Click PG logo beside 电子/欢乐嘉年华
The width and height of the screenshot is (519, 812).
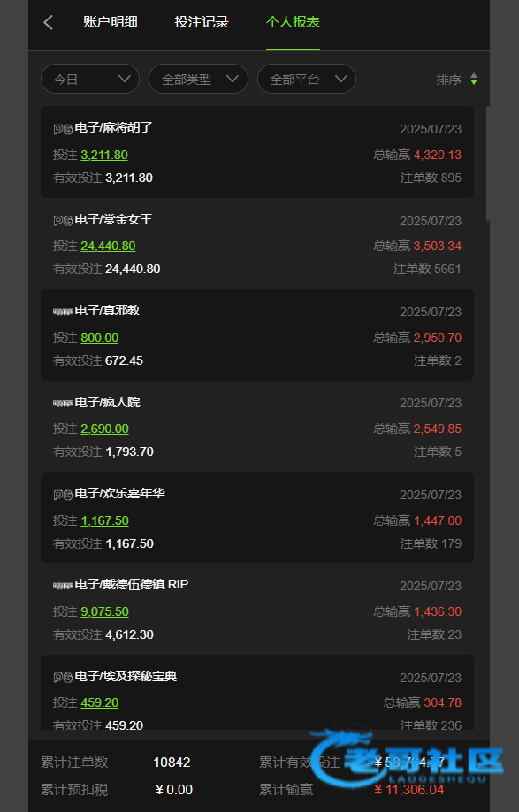pos(63,495)
